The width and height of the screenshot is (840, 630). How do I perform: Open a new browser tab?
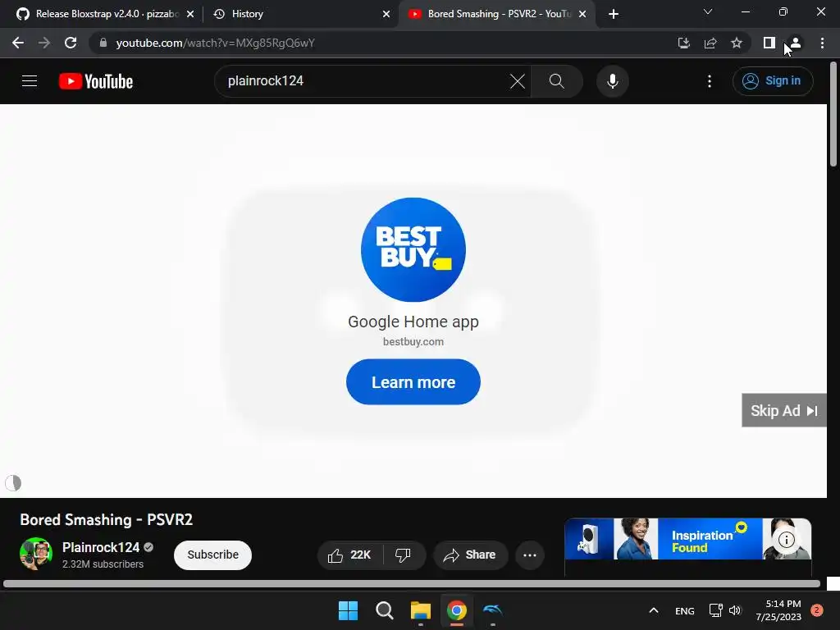(x=614, y=14)
